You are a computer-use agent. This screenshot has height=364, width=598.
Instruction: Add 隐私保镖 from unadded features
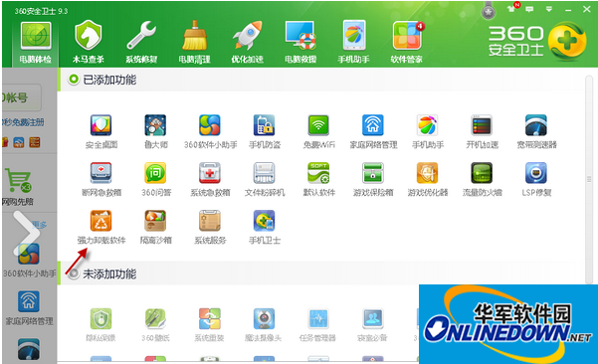click(x=101, y=324)
